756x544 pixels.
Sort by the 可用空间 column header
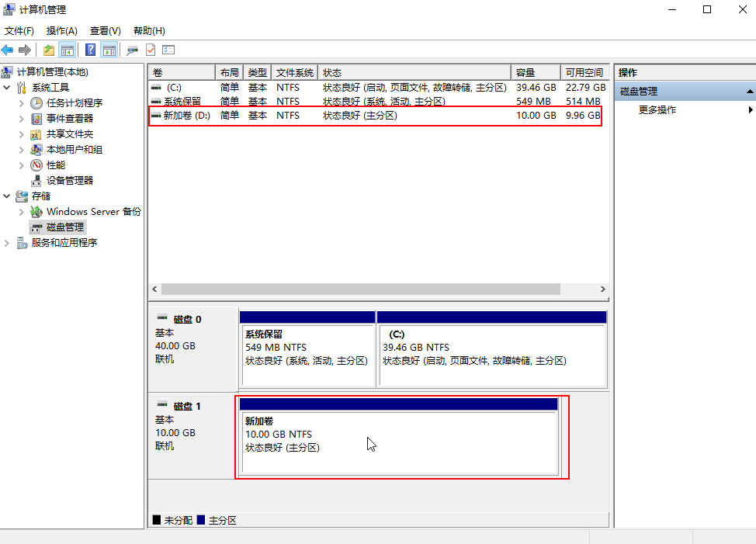click(584, 73)
